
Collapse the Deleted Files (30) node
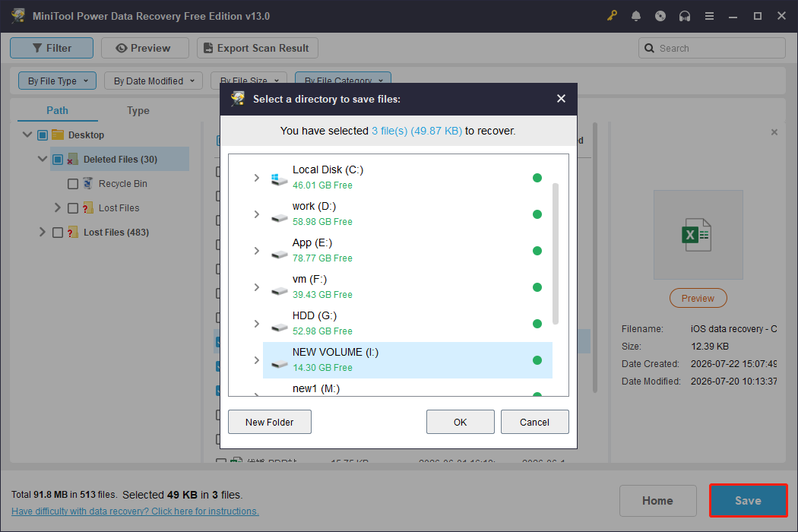(x=43, y=159)
